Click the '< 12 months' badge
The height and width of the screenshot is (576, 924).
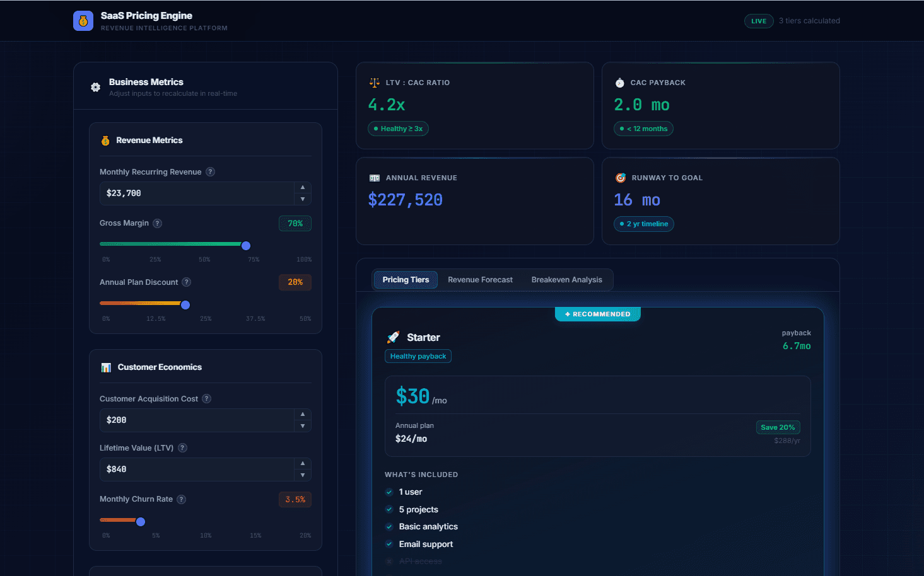[643, 129]
